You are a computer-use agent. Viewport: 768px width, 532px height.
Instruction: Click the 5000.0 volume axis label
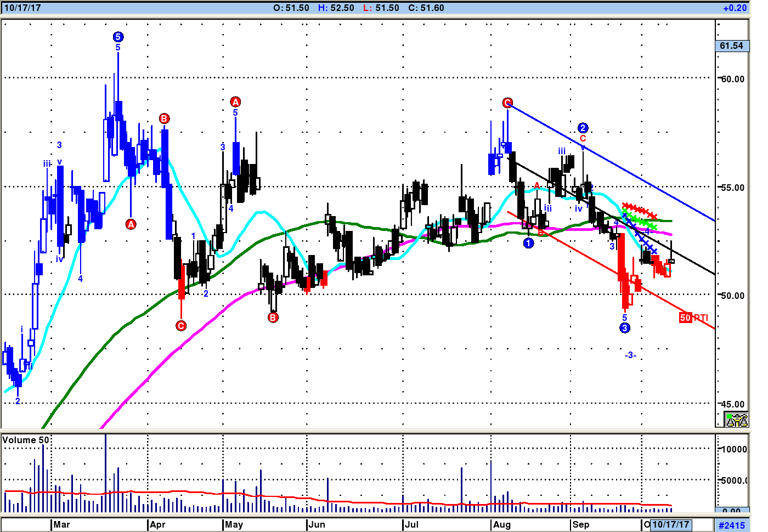coord(734,480)
